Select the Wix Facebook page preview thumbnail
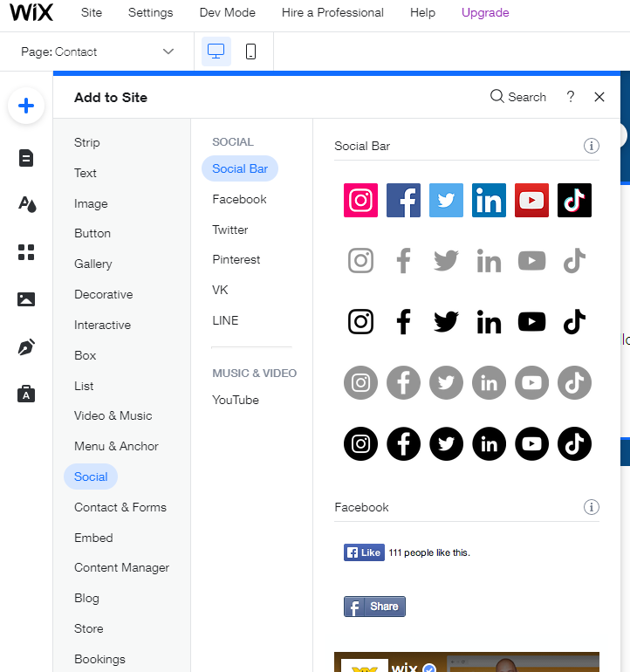The width and height of the screenshot is (630, 672). point(467,662)
